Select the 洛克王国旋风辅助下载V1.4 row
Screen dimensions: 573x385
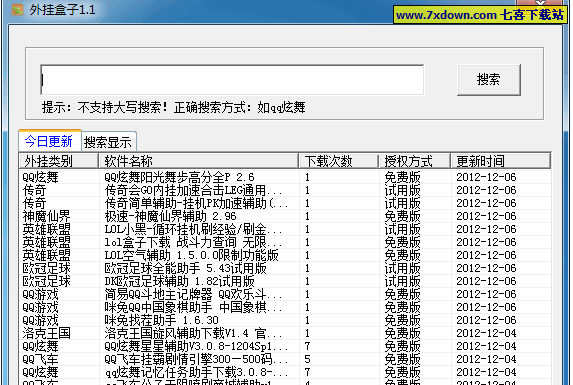(x=285, y=333)
